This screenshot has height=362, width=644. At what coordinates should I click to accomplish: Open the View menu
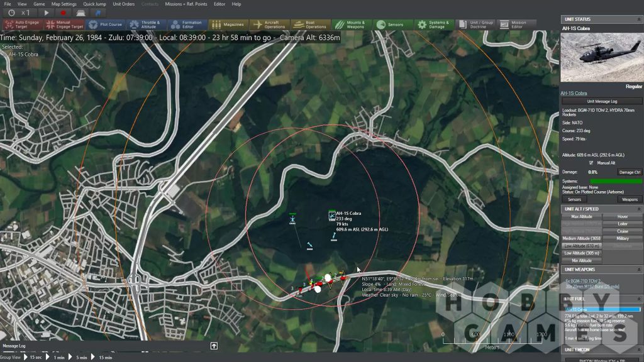[x=22, y=4]
